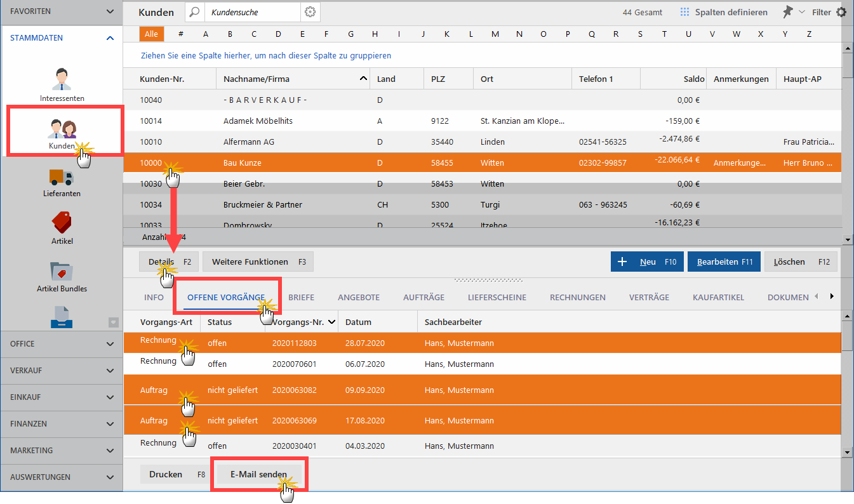Filter customers by letter M
The image size is (854, 504).
[495, 34]
